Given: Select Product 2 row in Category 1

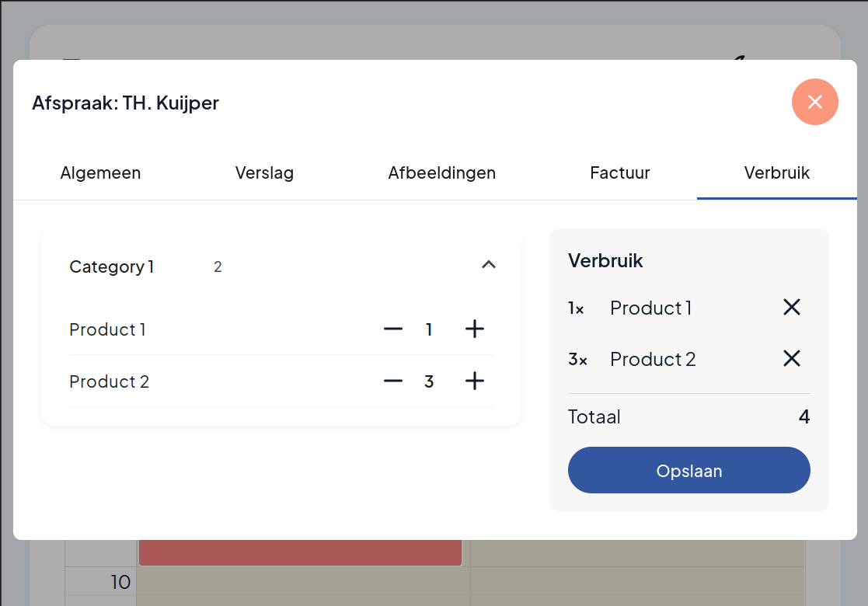Looking at the screenshot, I should (281, 381).
